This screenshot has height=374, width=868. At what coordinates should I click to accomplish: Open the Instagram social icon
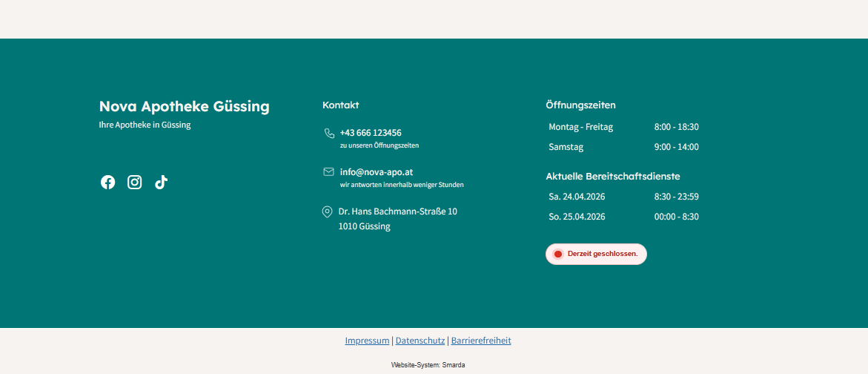point(134,183)
